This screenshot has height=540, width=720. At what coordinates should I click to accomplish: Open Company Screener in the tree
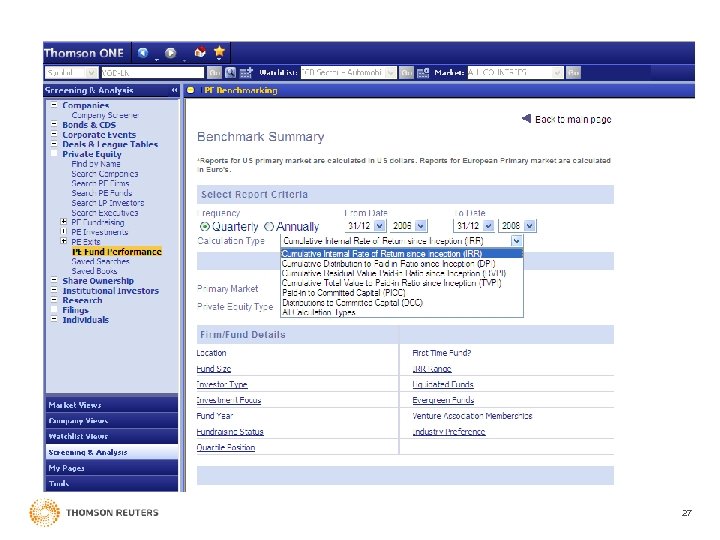[105, 115]
